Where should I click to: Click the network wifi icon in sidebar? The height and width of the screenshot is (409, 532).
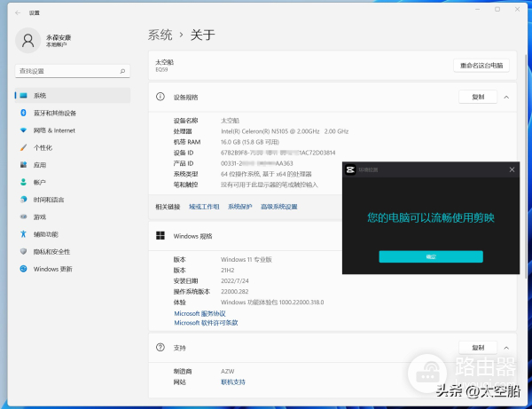23,130
